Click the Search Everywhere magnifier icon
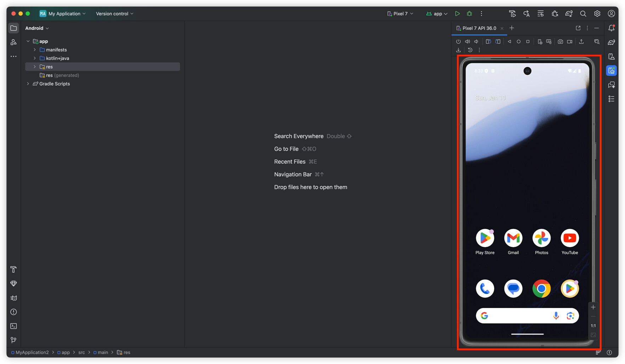Viewport: 625px width, 364px height. click(583, 14)
